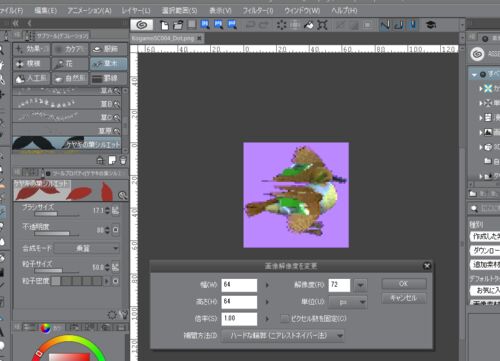Image resolution: width=500 pixels, height=361 pixels.
Task: Click キャンセル in resolution dialog
Action: coord(404,298)
